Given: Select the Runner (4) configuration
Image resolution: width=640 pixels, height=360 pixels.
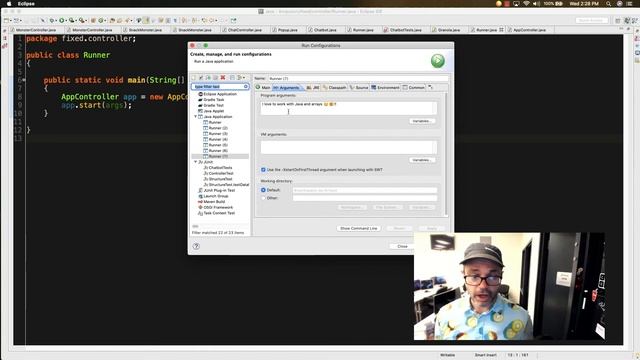Looking at the screenshot, I should pyautogui.click(x=216, y=140).
